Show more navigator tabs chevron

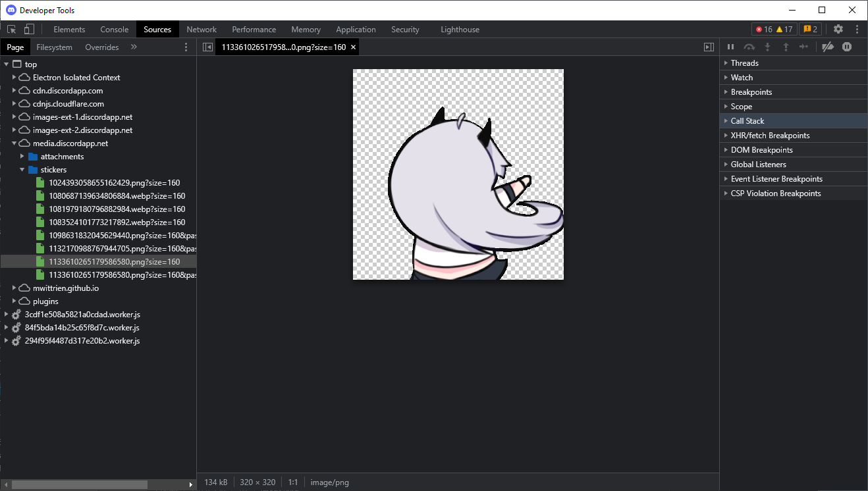point(134,47)
